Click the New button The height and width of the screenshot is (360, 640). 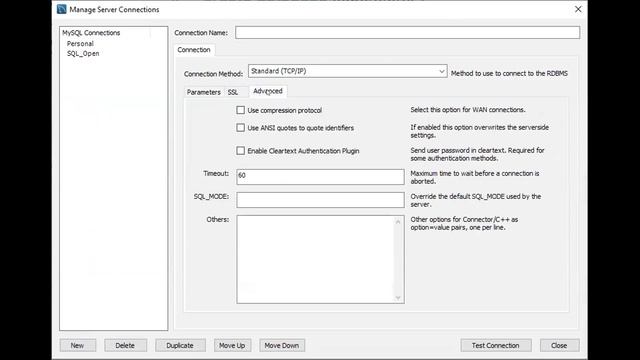(77, 345)
